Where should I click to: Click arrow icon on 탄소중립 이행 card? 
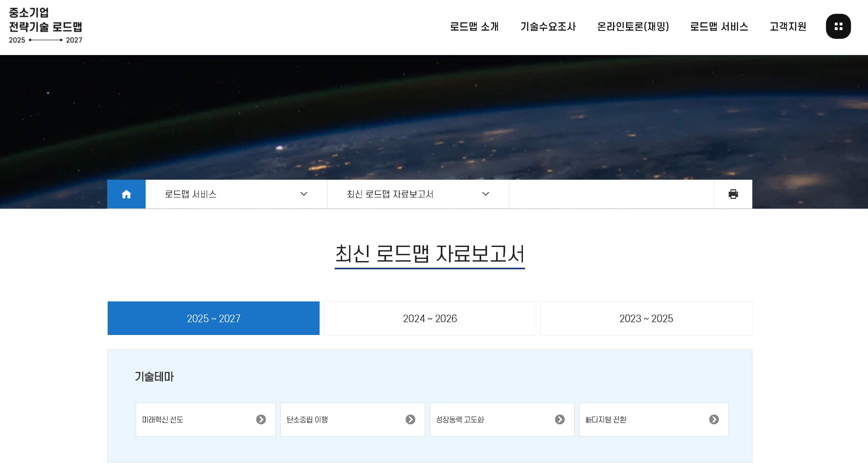pyautogui.click(x=410, y=420)
